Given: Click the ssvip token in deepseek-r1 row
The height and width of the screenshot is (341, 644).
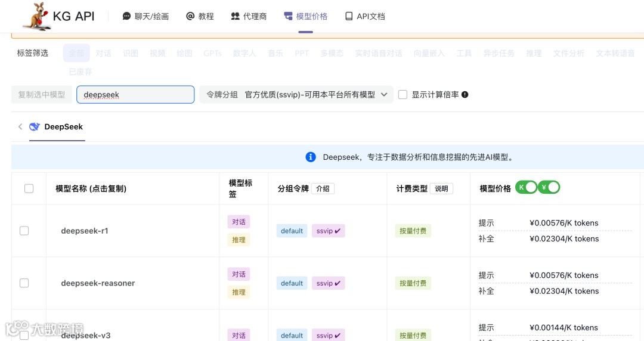Looking at the screenshot, I should (x=328, y=231).
